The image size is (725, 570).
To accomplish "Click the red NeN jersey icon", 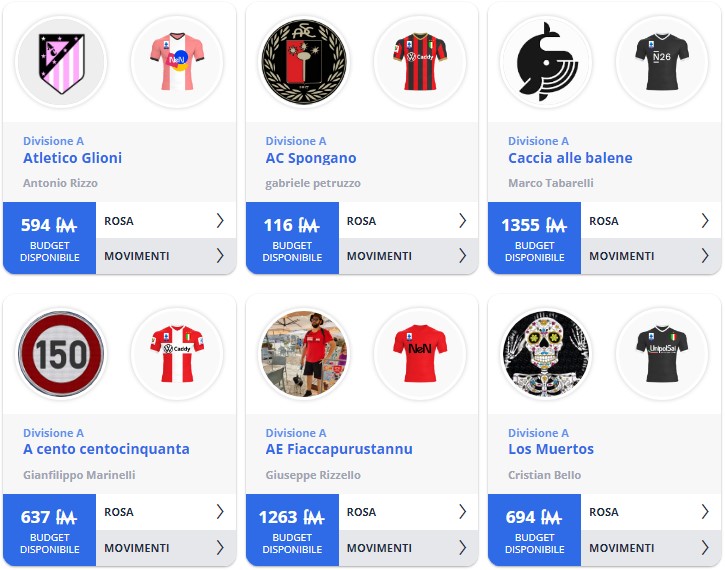I will pos(420,354).
